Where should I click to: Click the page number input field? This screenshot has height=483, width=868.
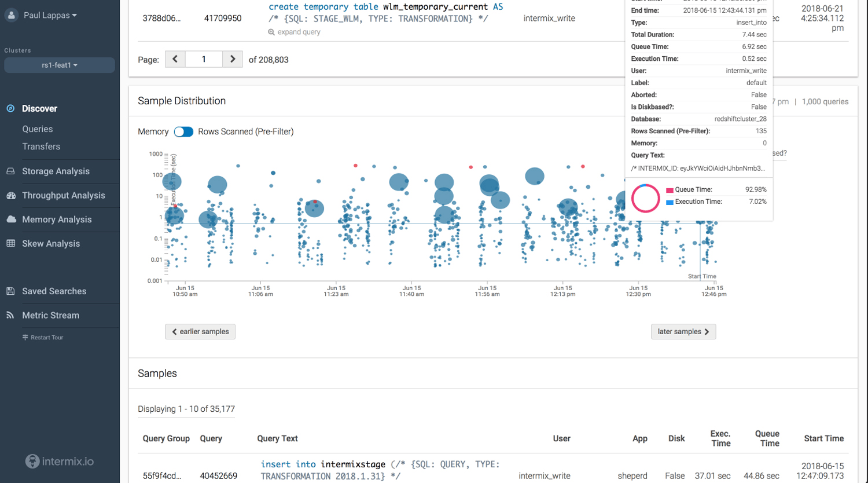click(204, 59)
